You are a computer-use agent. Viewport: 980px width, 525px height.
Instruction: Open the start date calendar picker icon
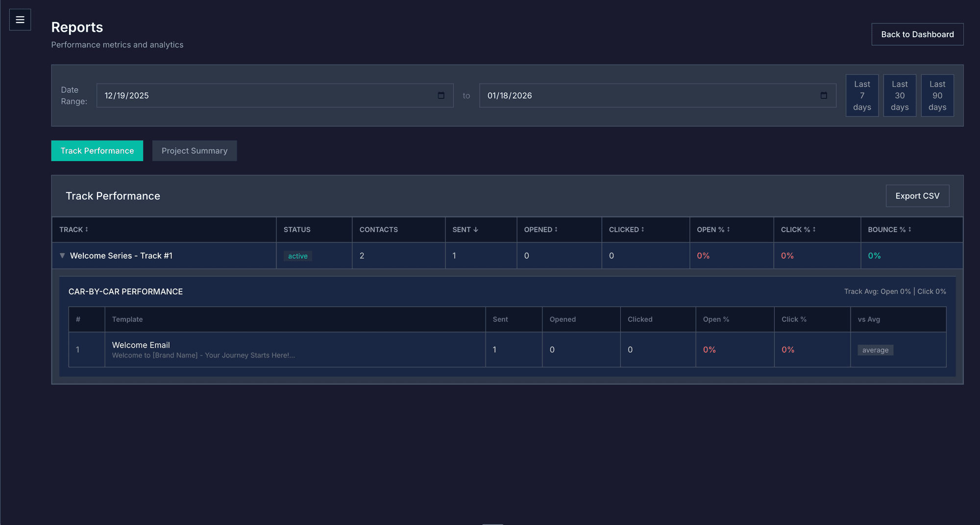pyautogui.click(x=441, y=95)
